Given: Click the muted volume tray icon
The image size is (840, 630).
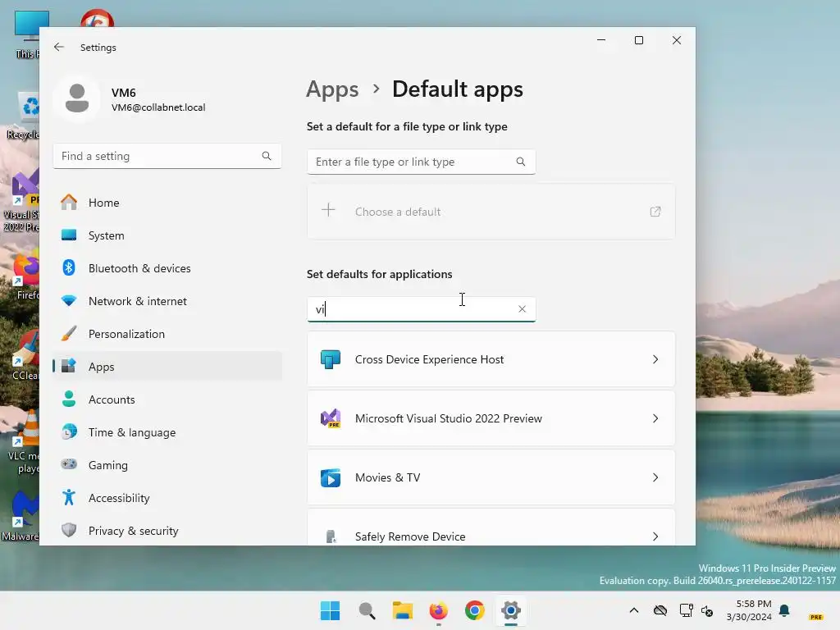Looking at the screenshot, I should (707, 610).
